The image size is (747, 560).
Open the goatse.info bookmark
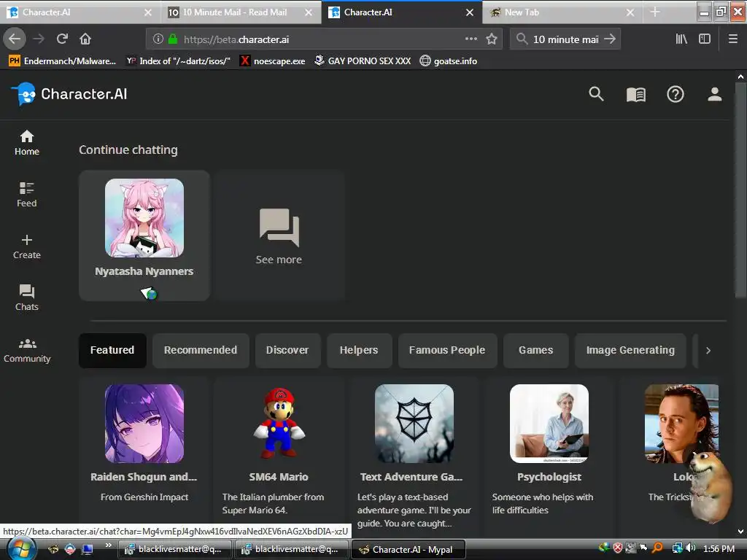click(449, 61)
